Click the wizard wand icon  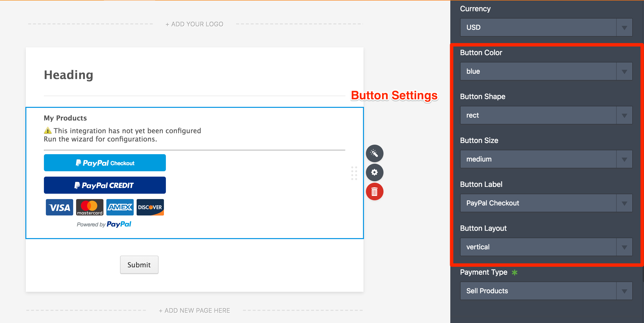(374, 153)
